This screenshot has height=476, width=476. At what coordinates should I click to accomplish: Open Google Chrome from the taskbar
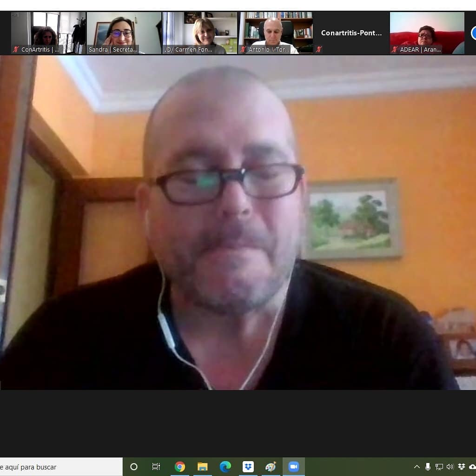[180, 467]
